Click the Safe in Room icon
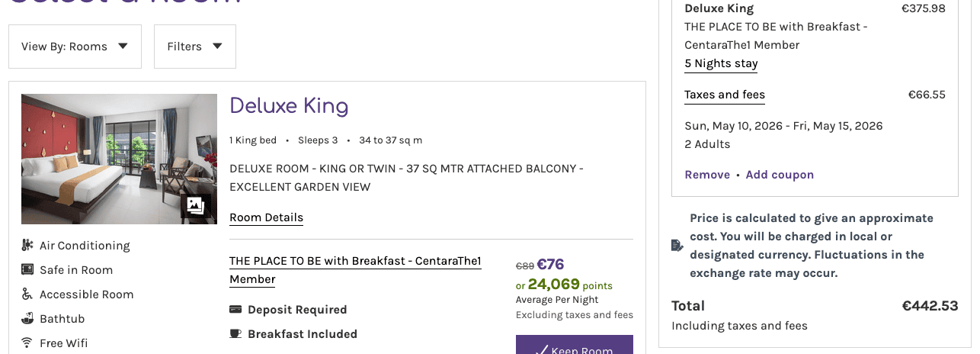Screen dimensions: 980x354 coord(27,269)
